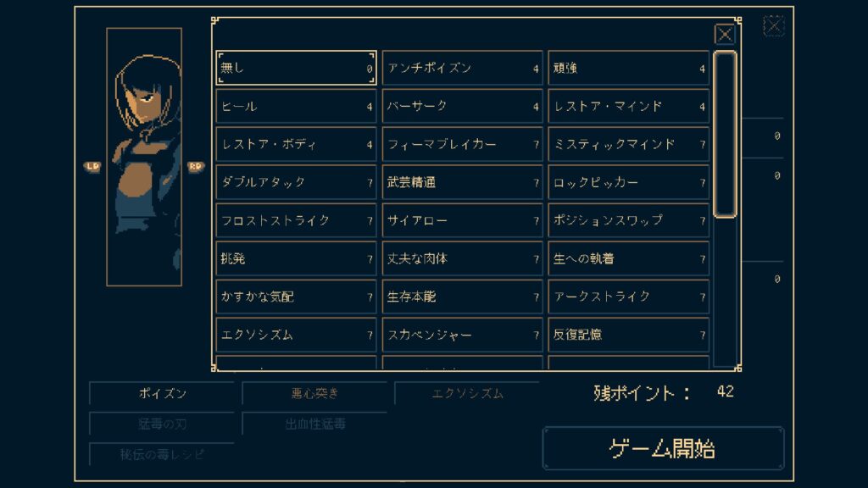Choose the 頑強 skill

coord(628,69)
